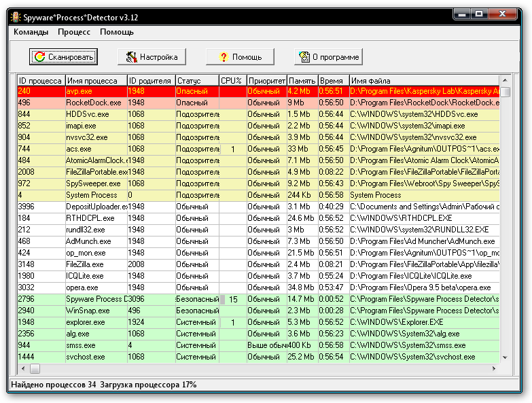Click the О программе info icon
Viewport: 532px width, 403px height.
pos(304,57)
